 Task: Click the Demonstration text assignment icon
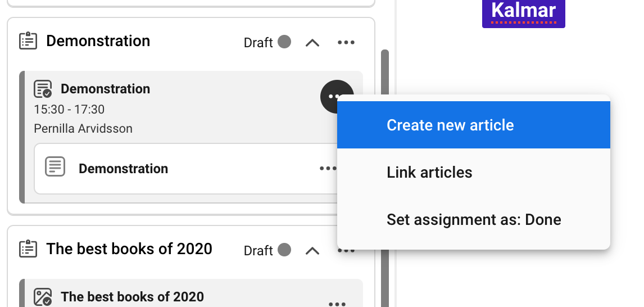coord(43,89)
